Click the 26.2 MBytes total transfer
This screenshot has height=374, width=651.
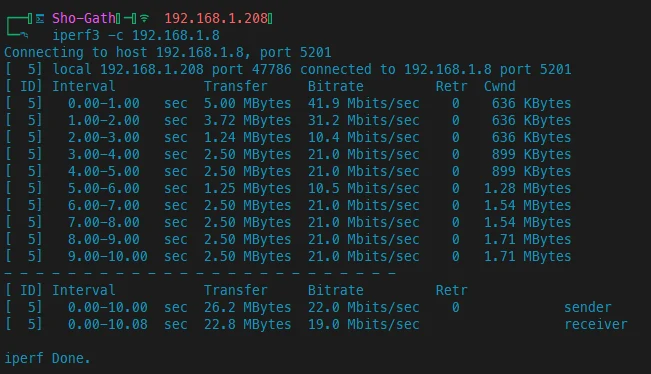(247, 308)
